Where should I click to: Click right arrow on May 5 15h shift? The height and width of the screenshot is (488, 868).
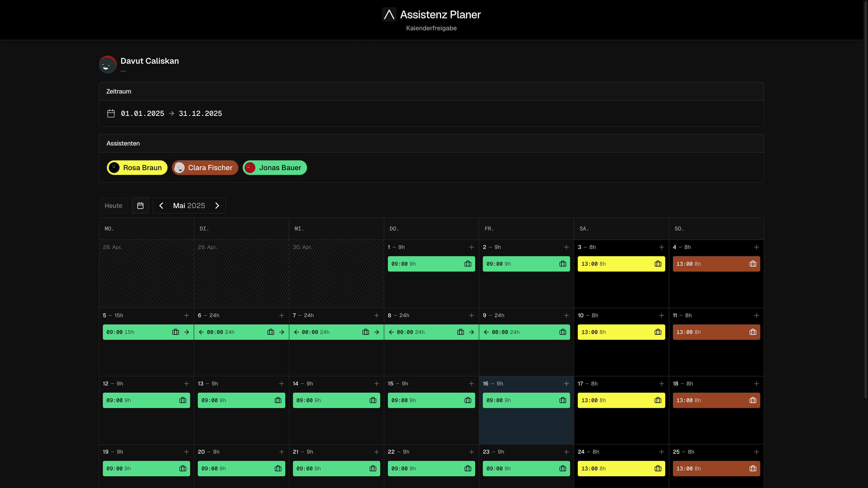pos(186,332)
